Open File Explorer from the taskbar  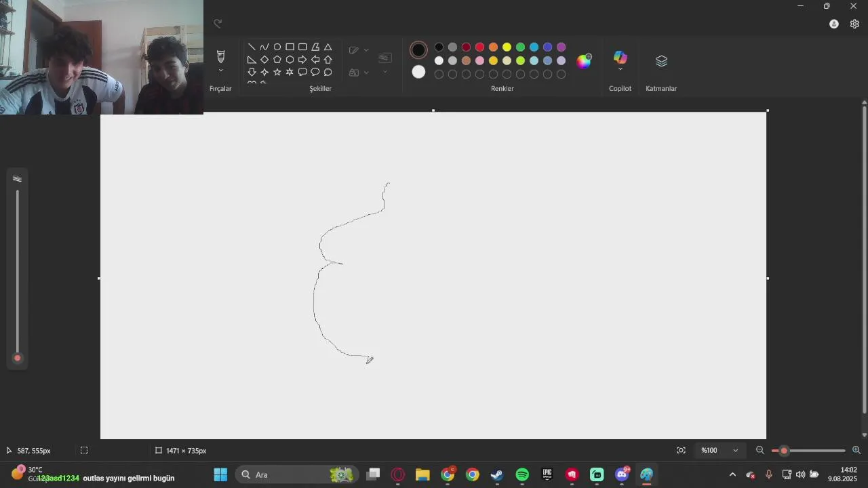tap(422, 474)
